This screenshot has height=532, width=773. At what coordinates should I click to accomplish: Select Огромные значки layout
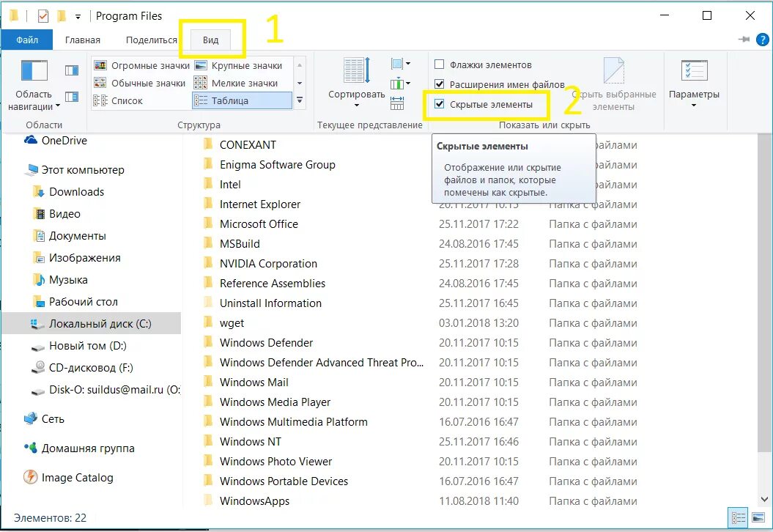point(142,65)
